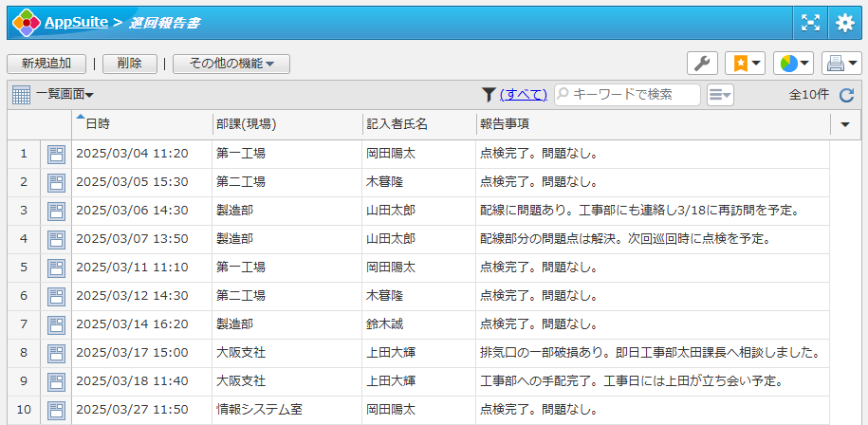Click the fullscreen expand icon
The image size is (868, 425).
(x=810, y=23)
